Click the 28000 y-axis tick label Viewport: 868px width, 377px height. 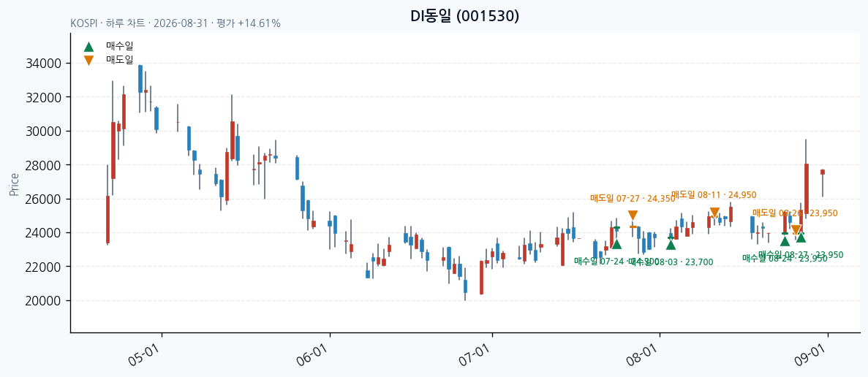(x=43, y=165)
